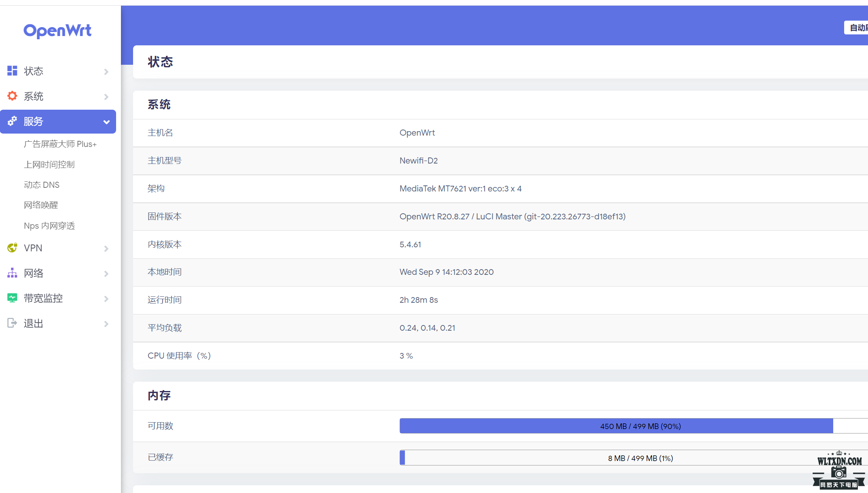Click the 运行时间 row label

[165, 300]
